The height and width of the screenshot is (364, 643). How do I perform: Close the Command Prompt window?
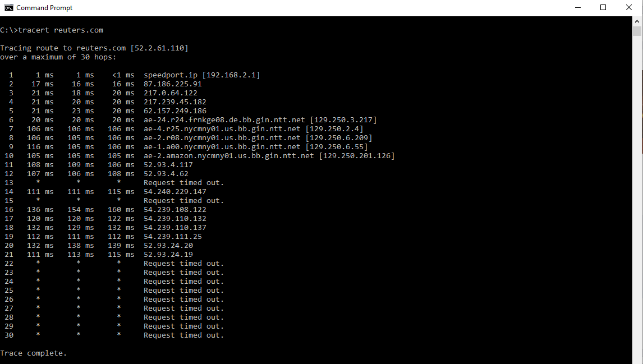tap(628, 7)
